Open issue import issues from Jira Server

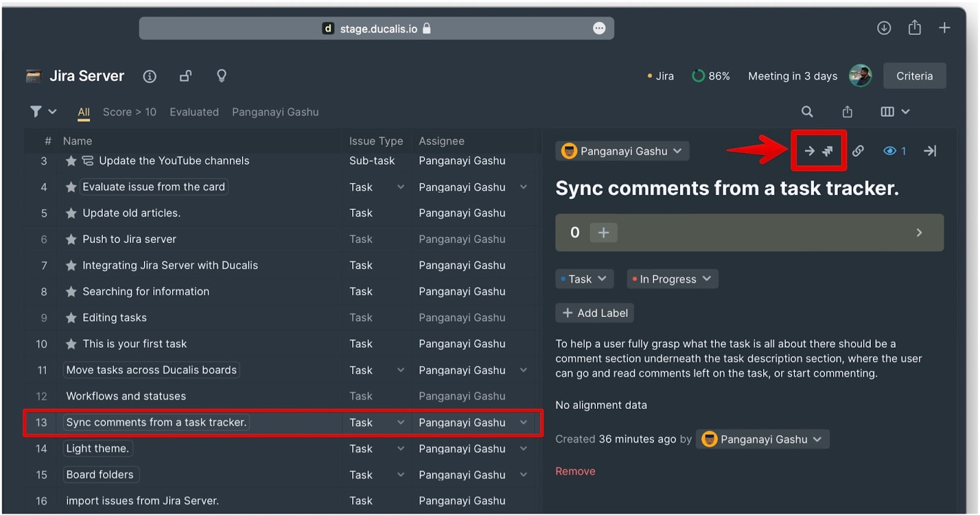click(x=143, y=501)
